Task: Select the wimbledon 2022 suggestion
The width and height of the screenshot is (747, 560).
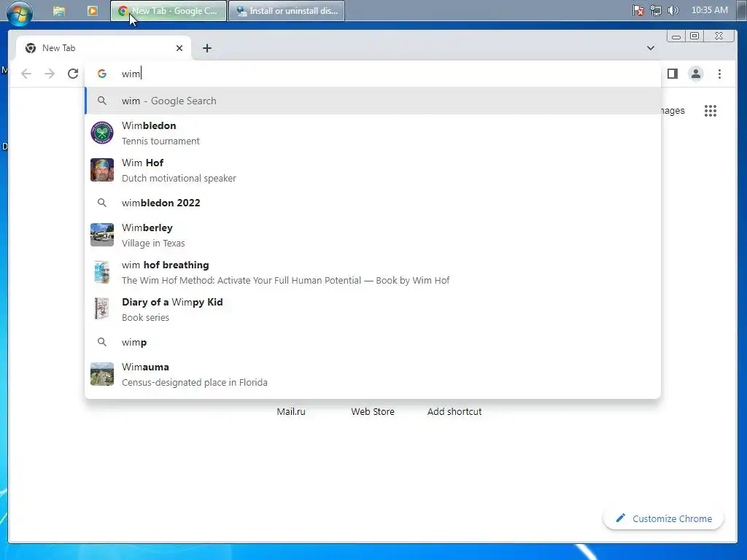Action: [x=373, y=203]
